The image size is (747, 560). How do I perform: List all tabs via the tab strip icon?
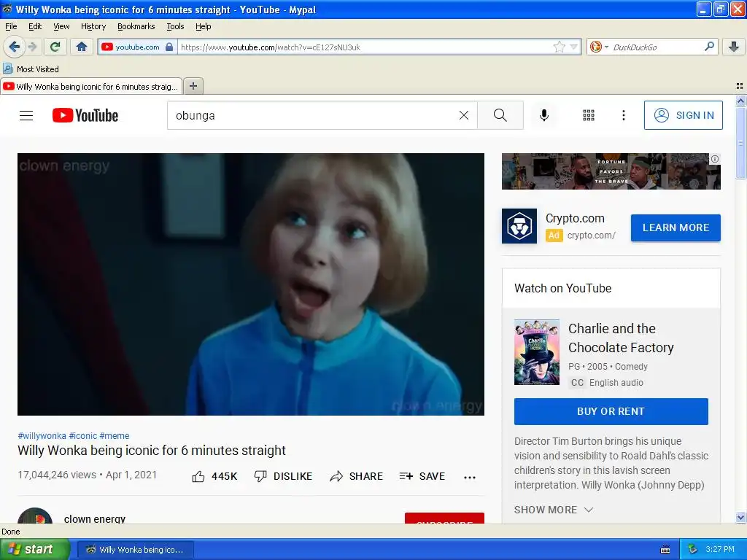(740, 86)
